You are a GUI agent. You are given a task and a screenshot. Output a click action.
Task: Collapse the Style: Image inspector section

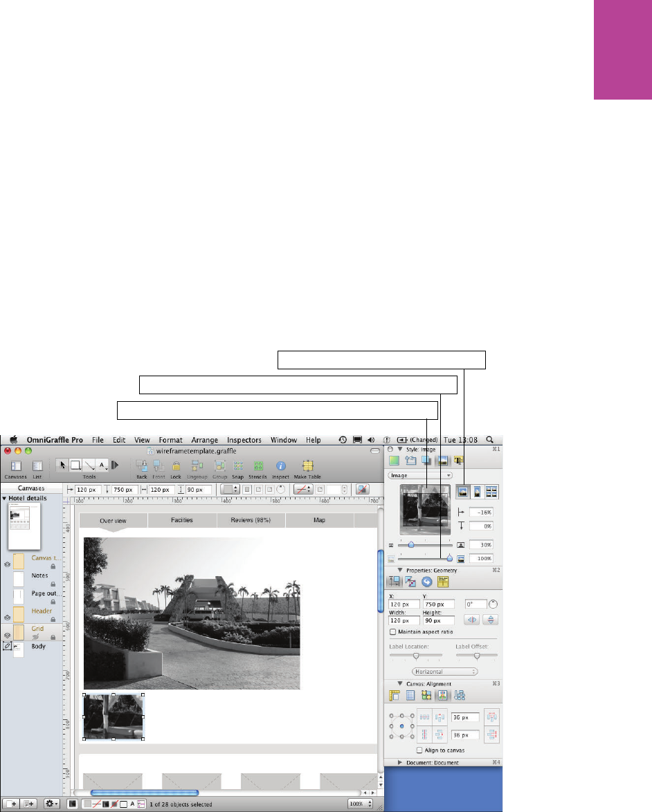coord(399,450)
